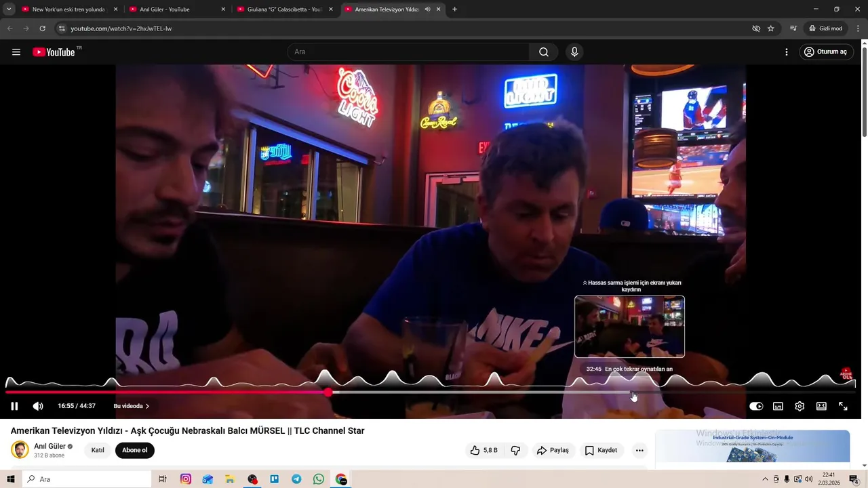Image resolution: width=868 pixels, height=488 pixels.
Task: Toggle the autoplay switch in player controls
Action: point(756,406)
